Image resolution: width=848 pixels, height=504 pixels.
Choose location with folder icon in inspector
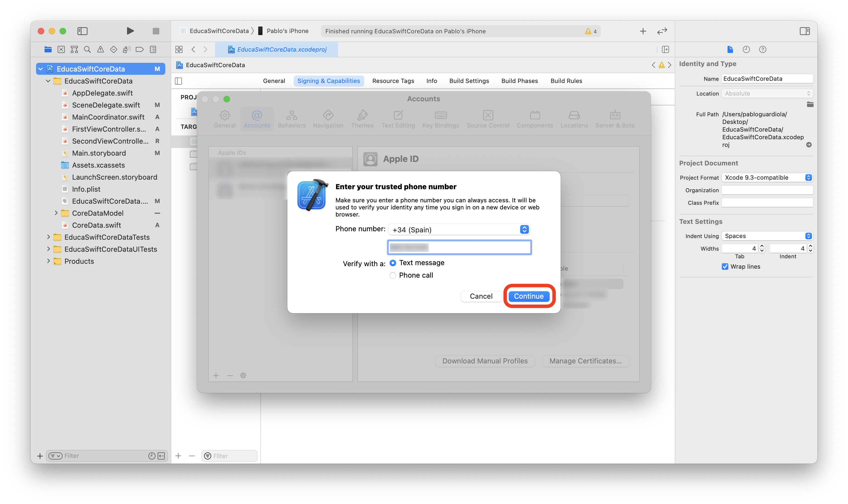(810, 104)
